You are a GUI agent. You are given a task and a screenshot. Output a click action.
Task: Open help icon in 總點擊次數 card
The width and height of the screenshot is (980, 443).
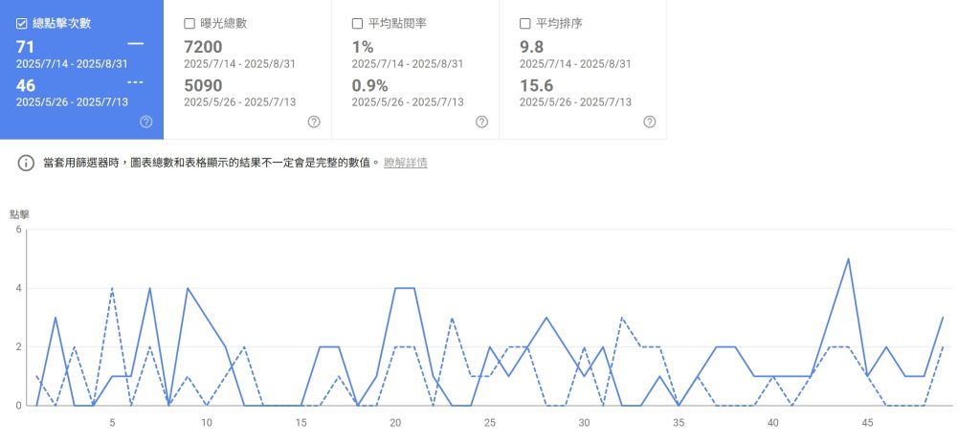[x=146, y=122]
